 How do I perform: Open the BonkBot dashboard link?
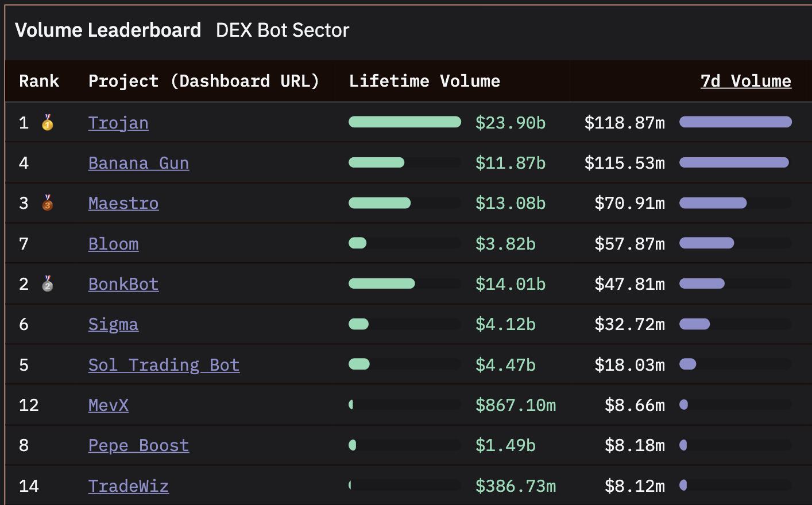123,284
